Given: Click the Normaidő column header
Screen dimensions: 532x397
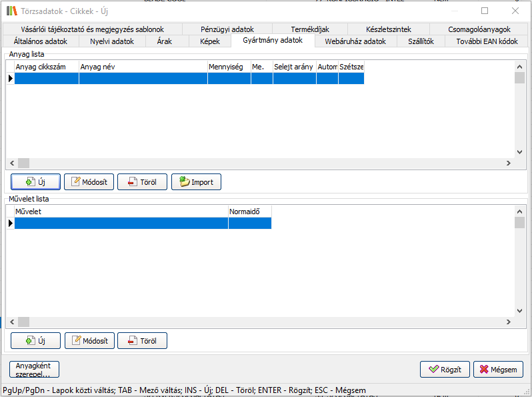Looking at the screenshot, I should [x=249, y=212].
